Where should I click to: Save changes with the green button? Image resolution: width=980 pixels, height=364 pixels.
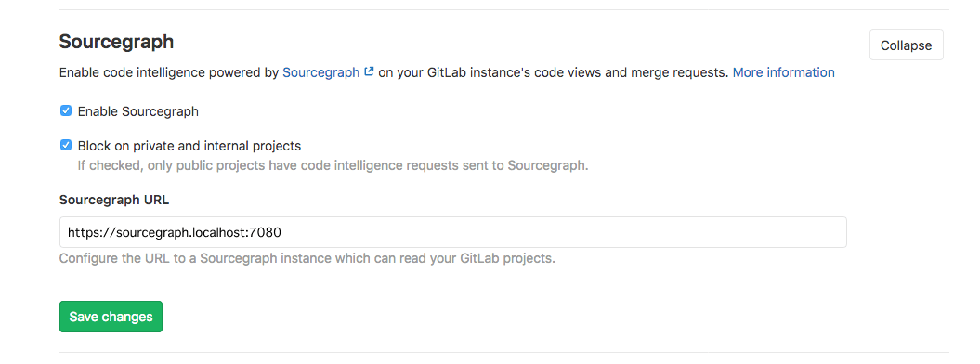click(111, 317)
